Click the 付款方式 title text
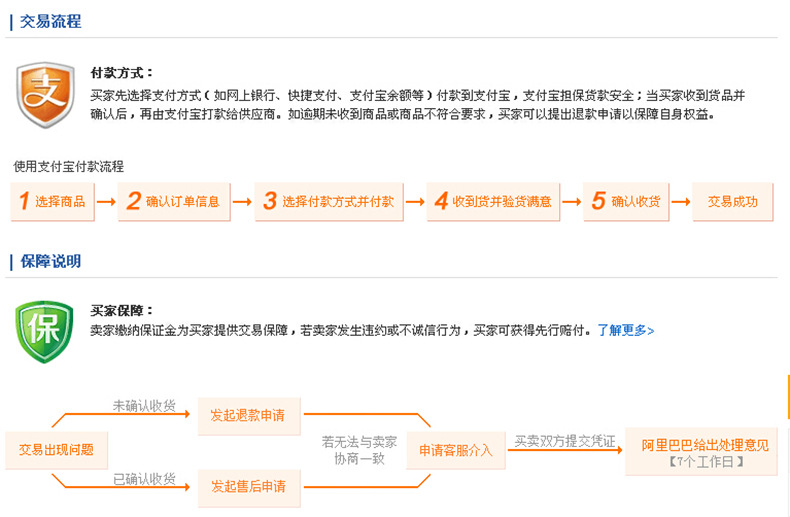 click(x=122, y=73)
